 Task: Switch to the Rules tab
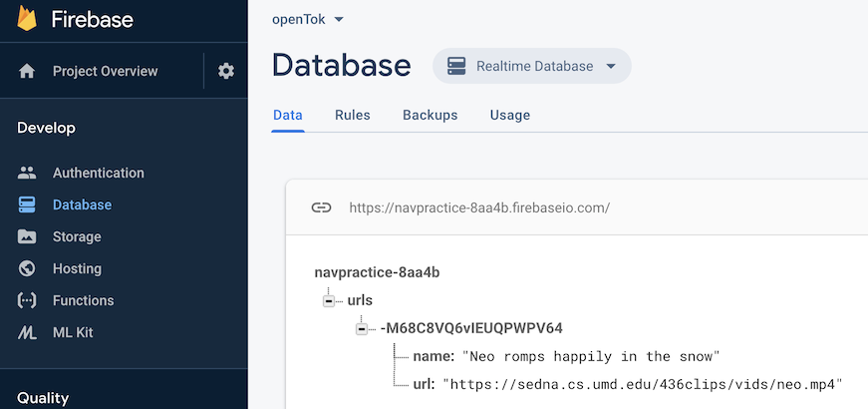point(353,116)
